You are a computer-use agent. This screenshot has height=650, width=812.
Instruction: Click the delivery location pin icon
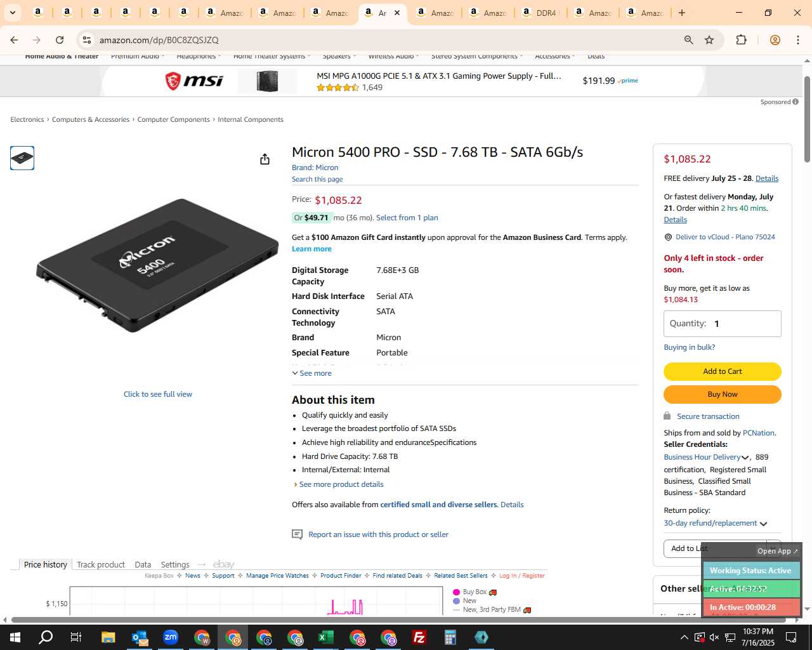click(x=668, y=237)
